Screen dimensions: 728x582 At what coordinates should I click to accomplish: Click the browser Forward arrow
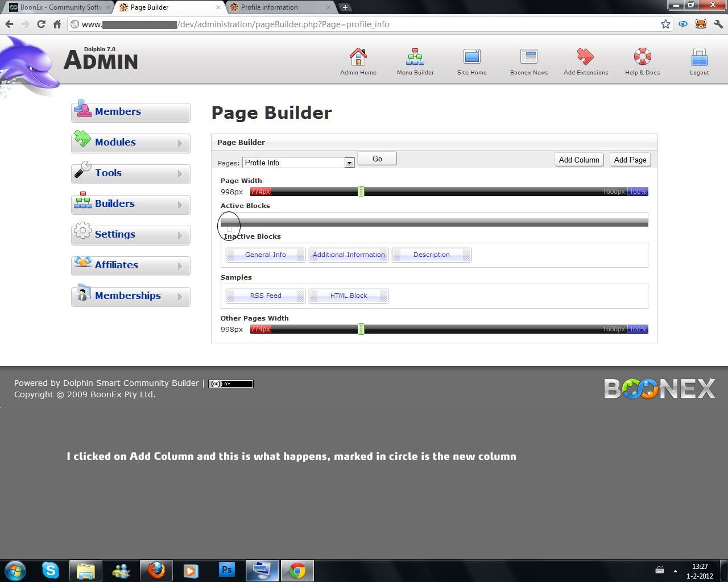tap(25, 24)
